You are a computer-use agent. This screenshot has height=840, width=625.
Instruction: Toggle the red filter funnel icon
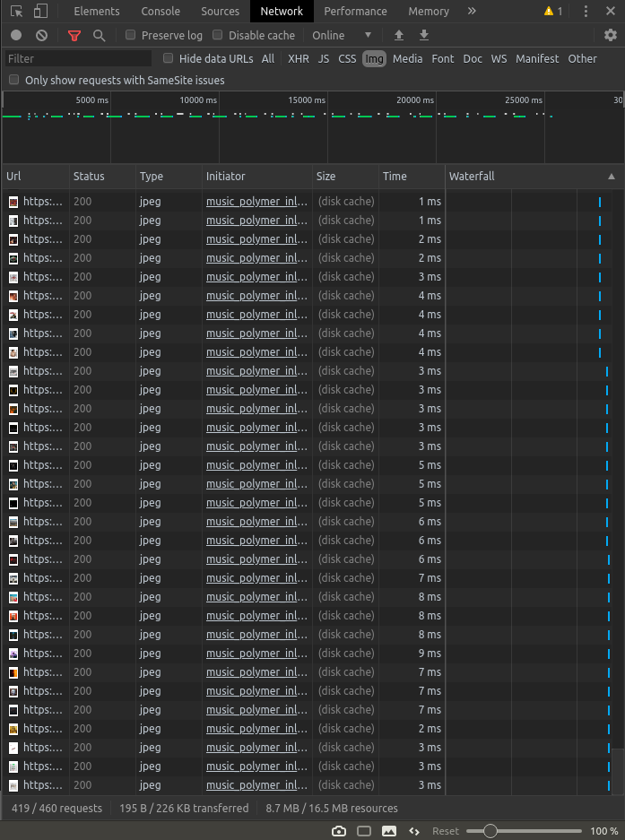[x=74, y=36]
